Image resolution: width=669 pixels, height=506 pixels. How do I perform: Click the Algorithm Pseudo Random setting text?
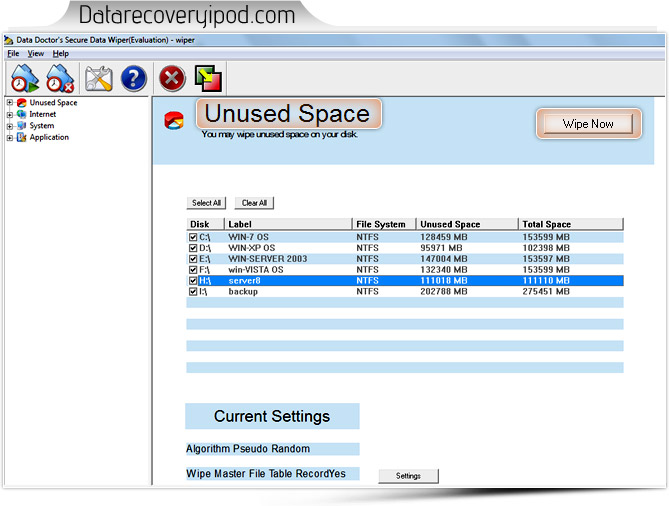[248, 449]
